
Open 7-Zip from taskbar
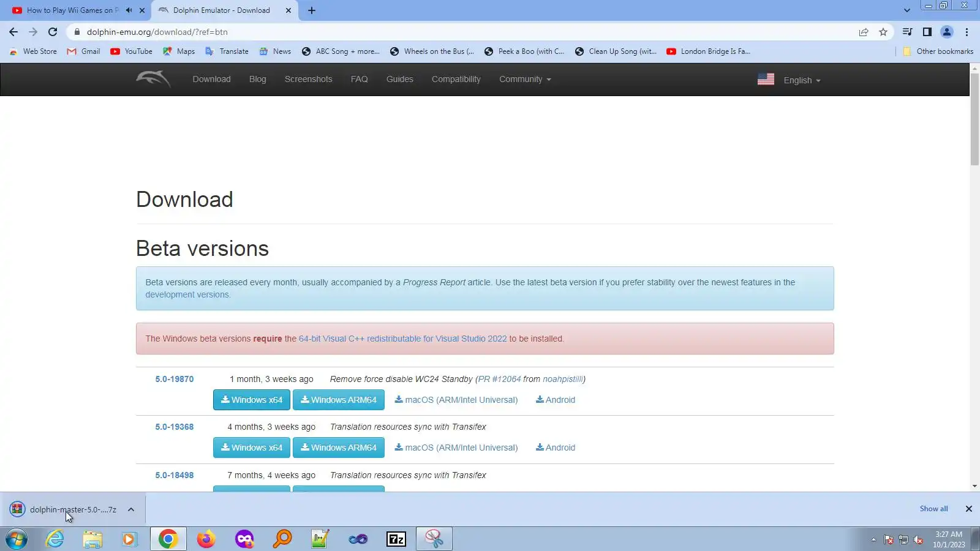pyautogui.click(x=396, y=539)
